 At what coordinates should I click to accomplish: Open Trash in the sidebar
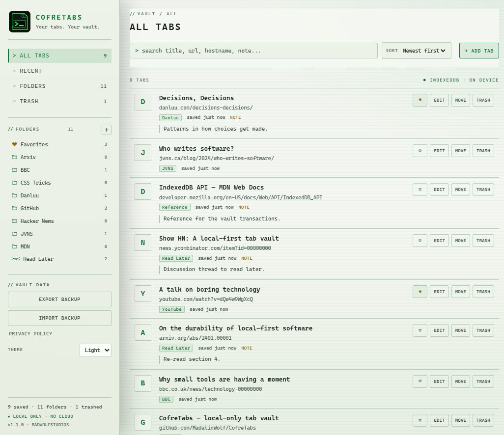pos(59,101)
